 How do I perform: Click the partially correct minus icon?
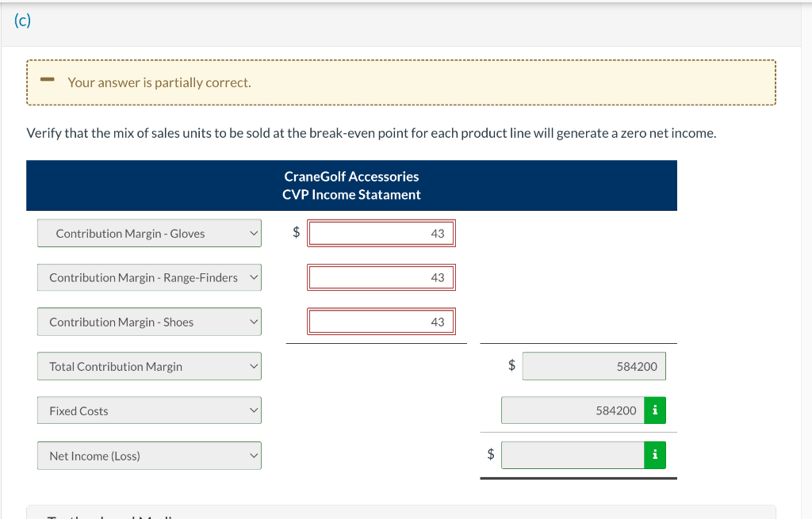pyautogui.click(x=47, y=79)
